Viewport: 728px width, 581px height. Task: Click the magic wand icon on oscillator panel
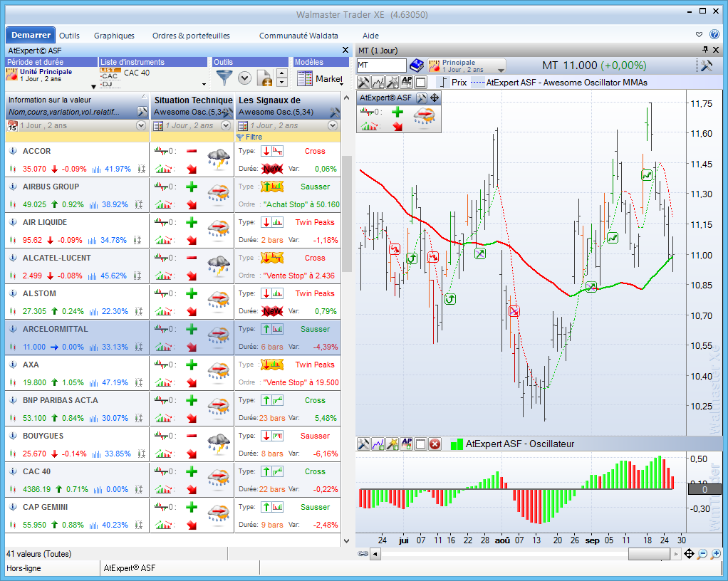coord(392,444)
